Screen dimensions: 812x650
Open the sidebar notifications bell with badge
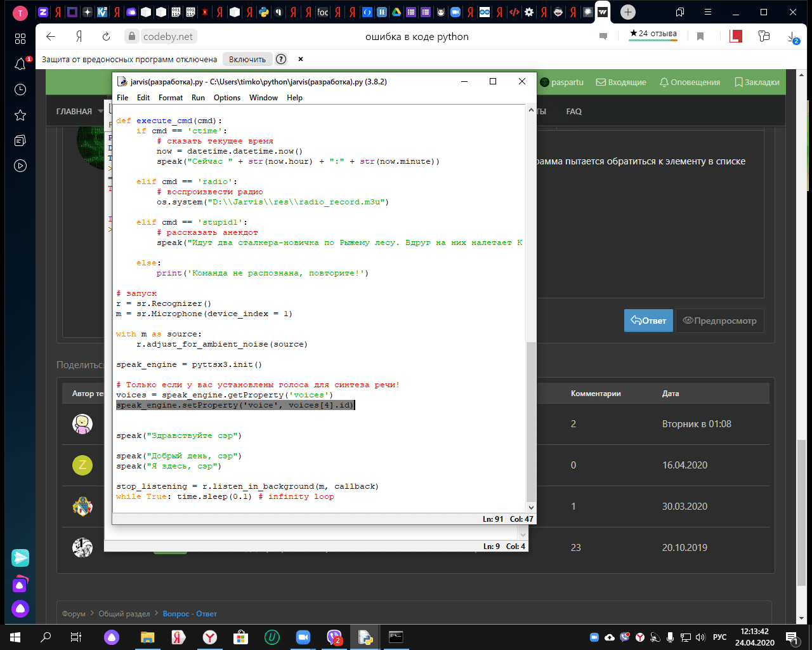pos(20,64)
